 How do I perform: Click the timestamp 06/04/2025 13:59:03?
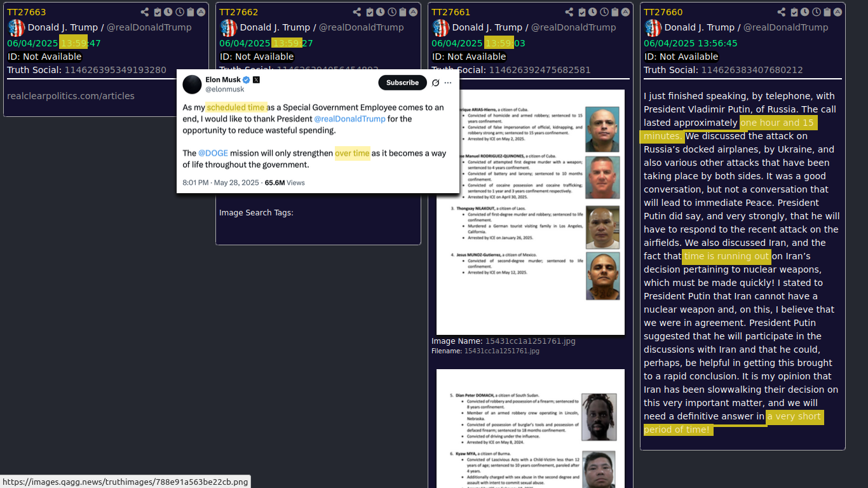(478, 43)
